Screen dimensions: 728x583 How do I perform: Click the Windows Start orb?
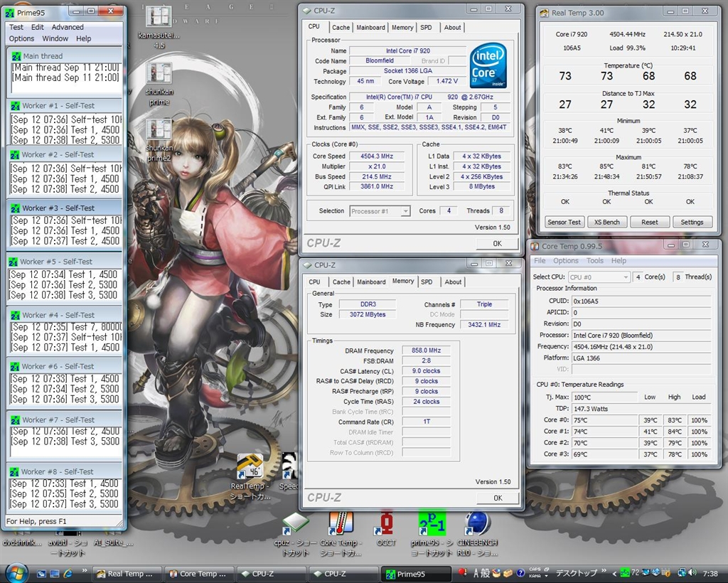coord(16,572)
